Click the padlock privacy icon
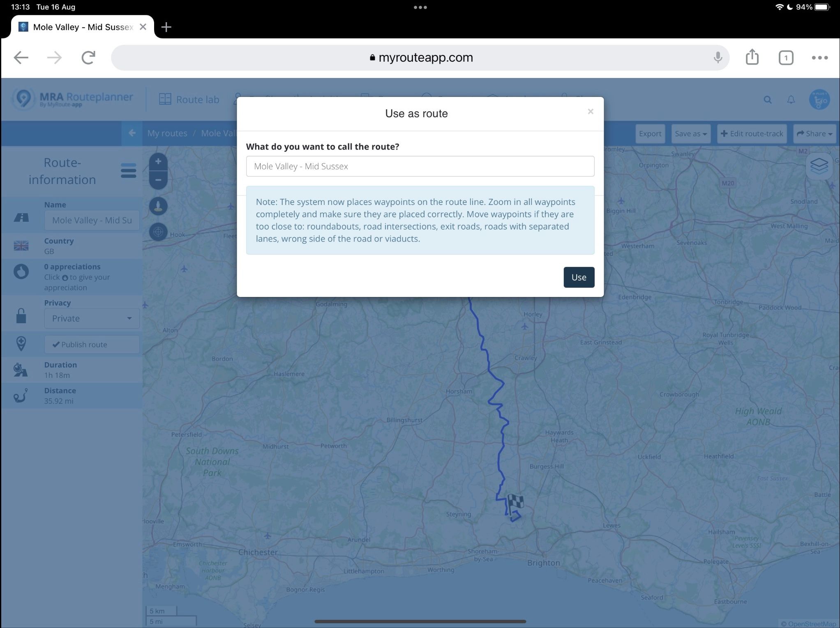840x628 pixels. [21, 316]
